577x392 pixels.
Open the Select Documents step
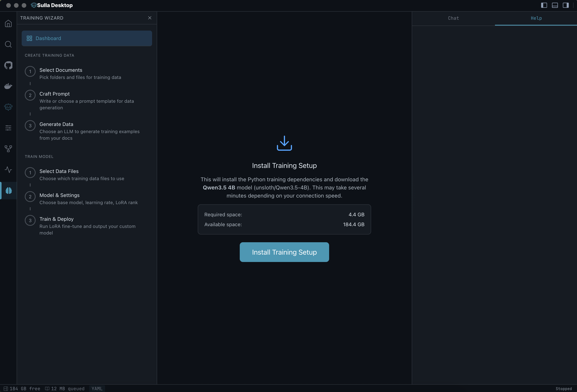[x=61, y=70]
